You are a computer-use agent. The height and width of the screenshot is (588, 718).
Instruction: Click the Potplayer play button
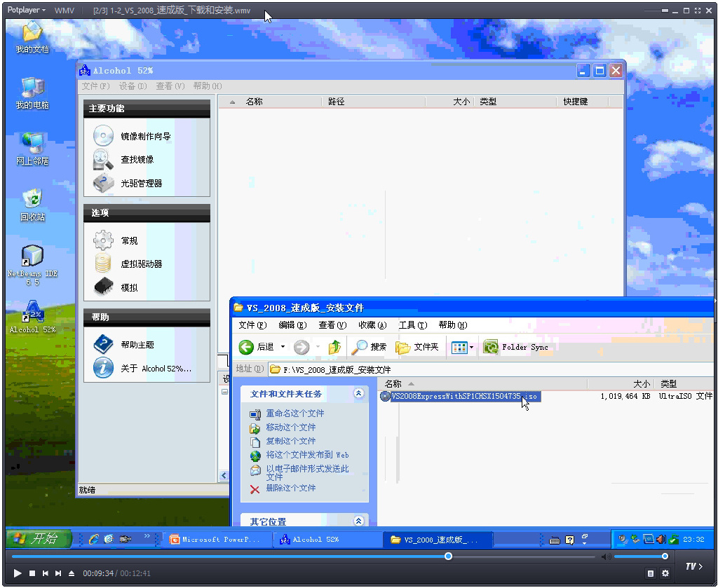click(x=18, y=573)
